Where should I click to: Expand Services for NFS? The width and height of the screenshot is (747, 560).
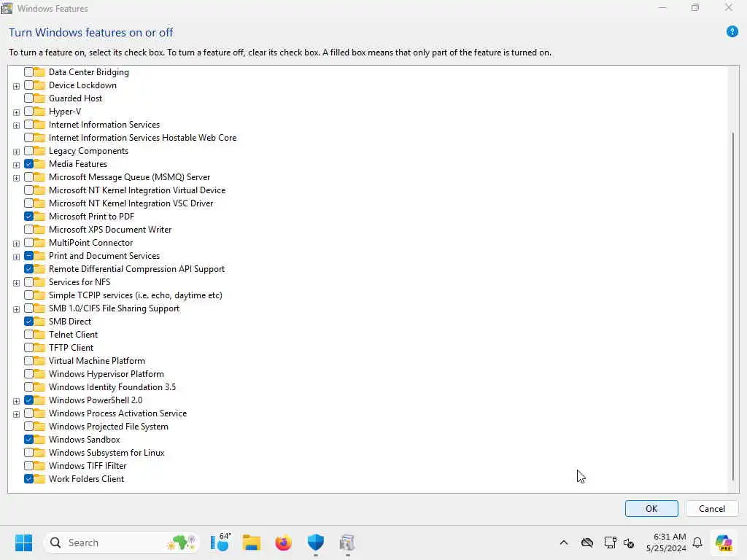tap(16, 283)
